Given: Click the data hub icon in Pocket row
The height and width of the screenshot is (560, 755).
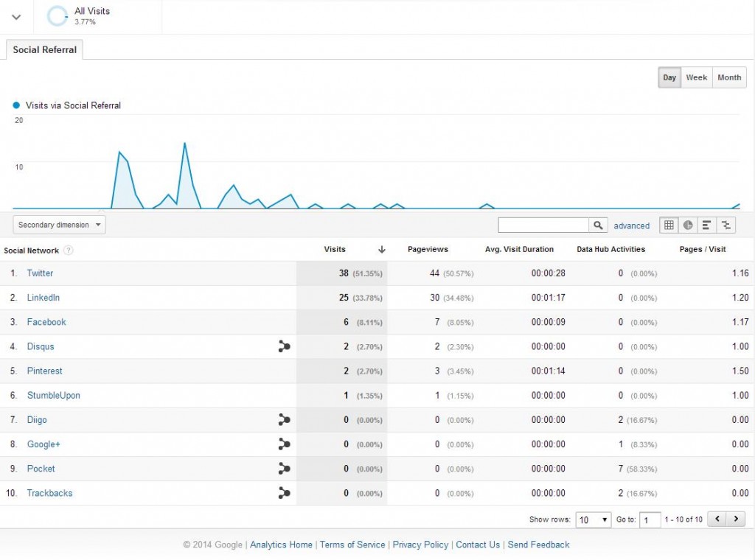Looking at the screenshot, I should pyautogui.click(x=284, y=468).
